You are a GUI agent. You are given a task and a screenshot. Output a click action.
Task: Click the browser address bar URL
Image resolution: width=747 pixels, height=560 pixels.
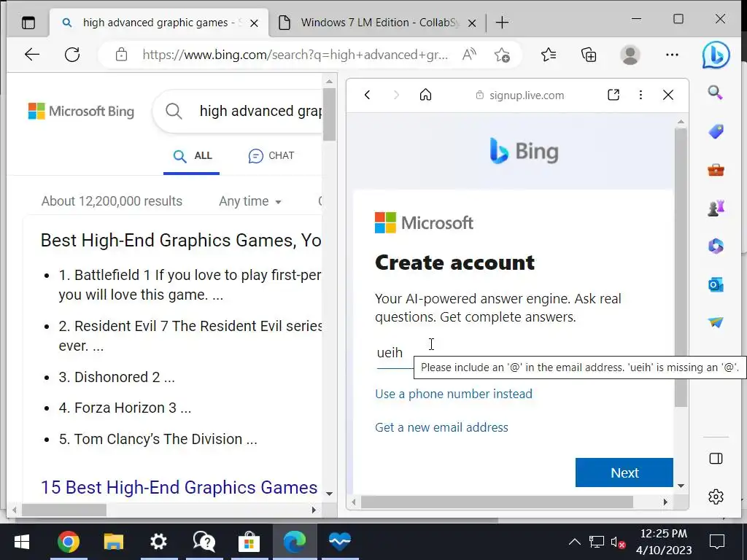tap(295, 55)
